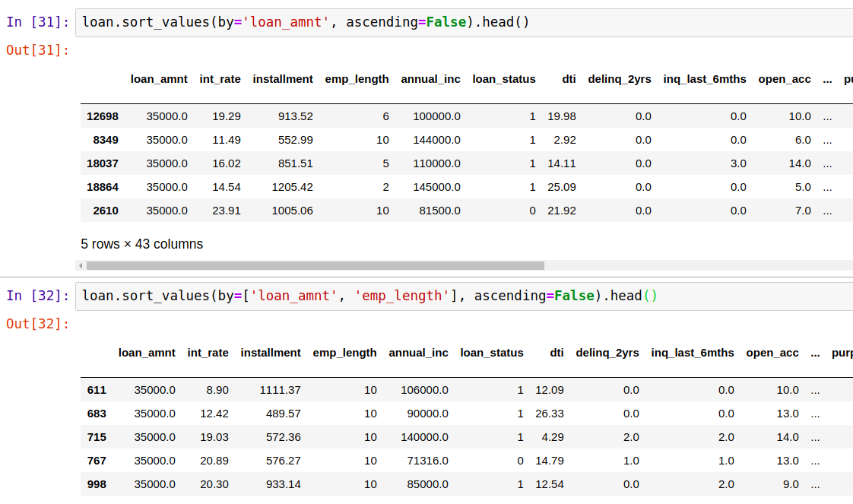Viewport: 853px width, 504px height.
Task: Select the open_acc column header in Out[31]
Action: (785, 79)
